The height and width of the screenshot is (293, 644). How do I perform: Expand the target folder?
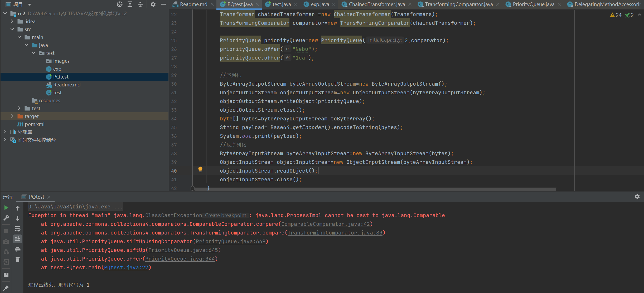tap(12, 116)
